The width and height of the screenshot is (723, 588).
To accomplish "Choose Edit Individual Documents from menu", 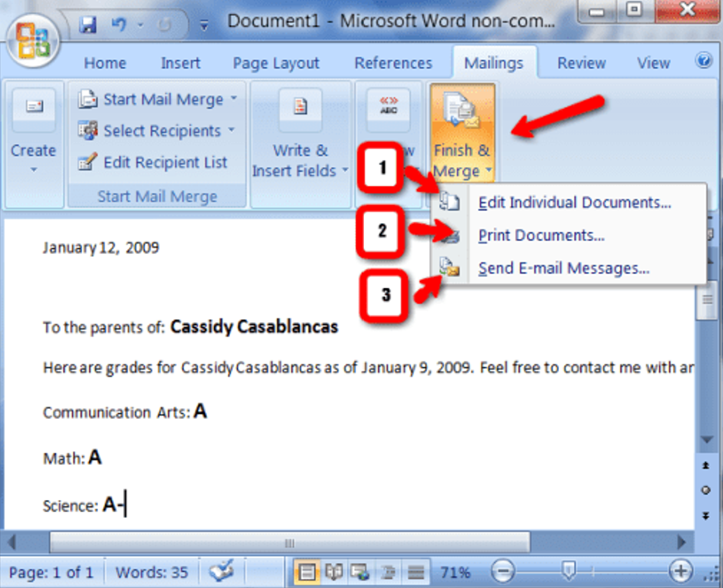I will (x=568, y=202).
